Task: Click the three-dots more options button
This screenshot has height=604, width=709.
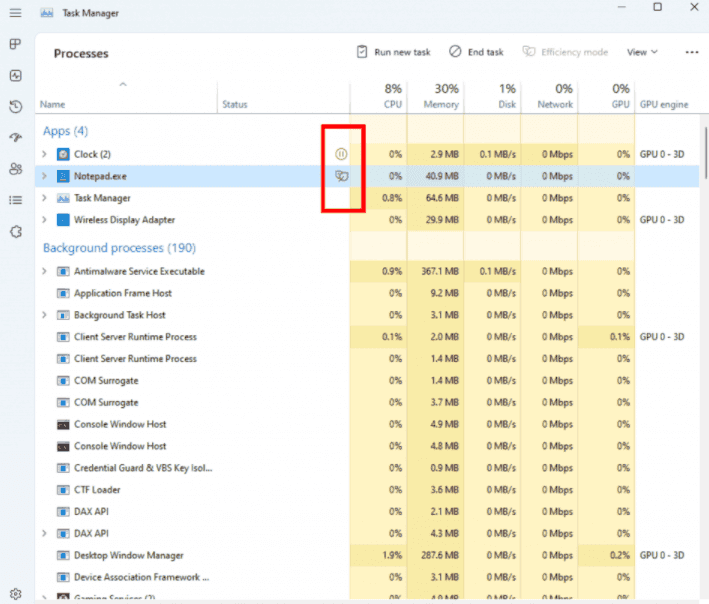Action: click(x=691, y=52)
